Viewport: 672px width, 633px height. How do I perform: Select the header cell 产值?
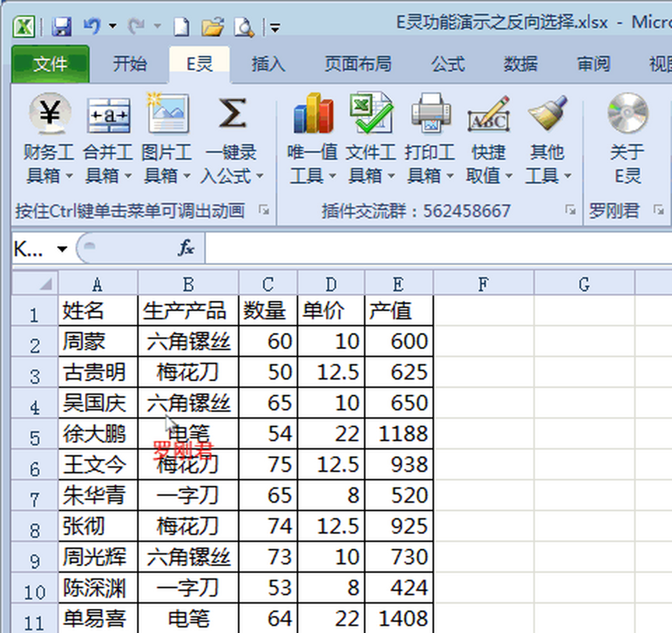[399, 311]
